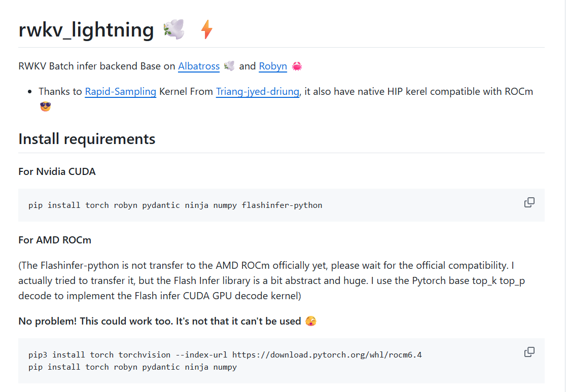Click the sunglasses emoji after the ROCm bullet

coord(45,106)
